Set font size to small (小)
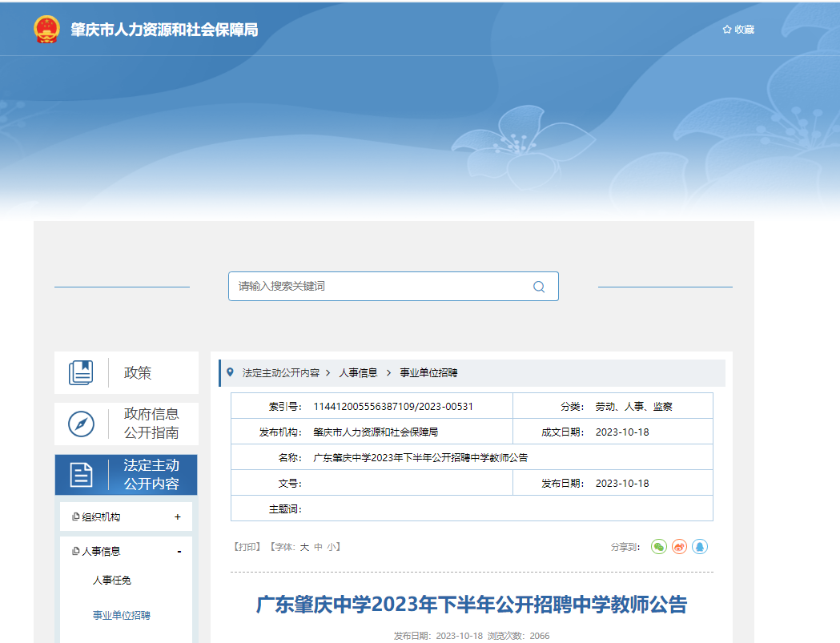This screenshot has width=840, height=643. tap(331, 547)
